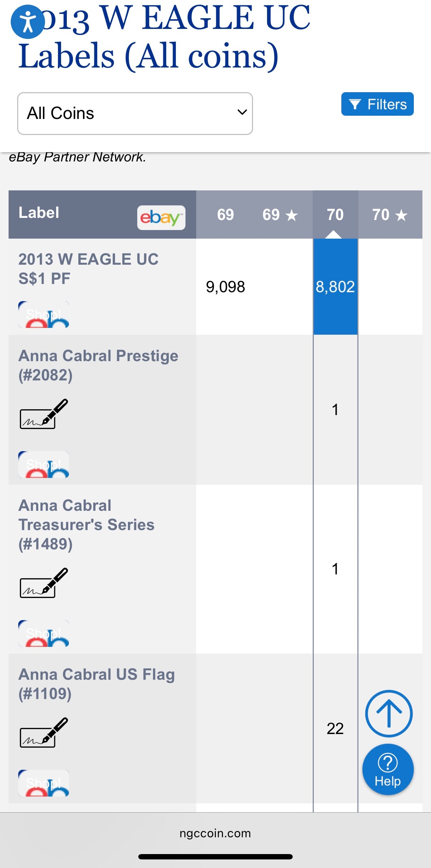Expand the All Coins dropdown
This screenshot has width=431, height=868.
tap(135, 114)
